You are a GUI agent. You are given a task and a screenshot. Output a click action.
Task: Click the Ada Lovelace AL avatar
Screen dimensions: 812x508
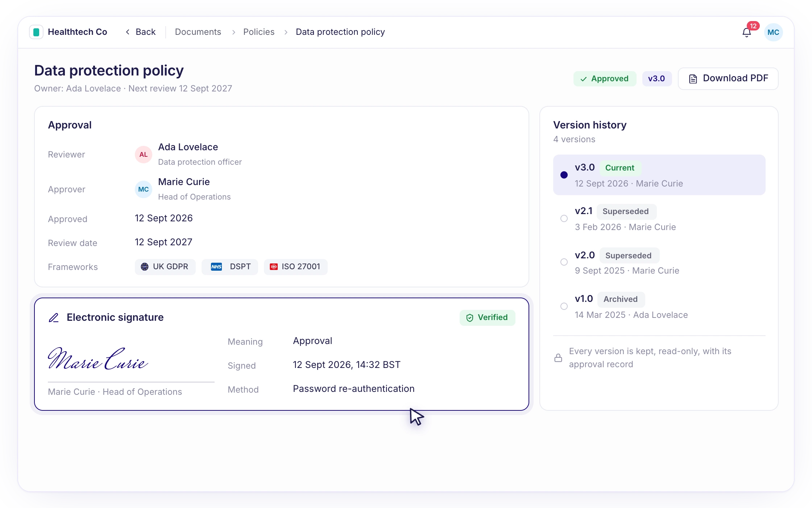144,155
